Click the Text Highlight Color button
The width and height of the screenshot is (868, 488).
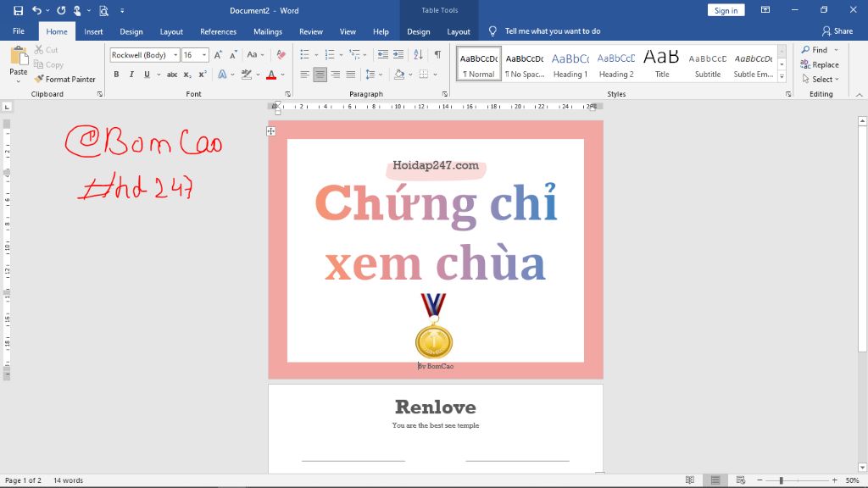tap(247, 75)
